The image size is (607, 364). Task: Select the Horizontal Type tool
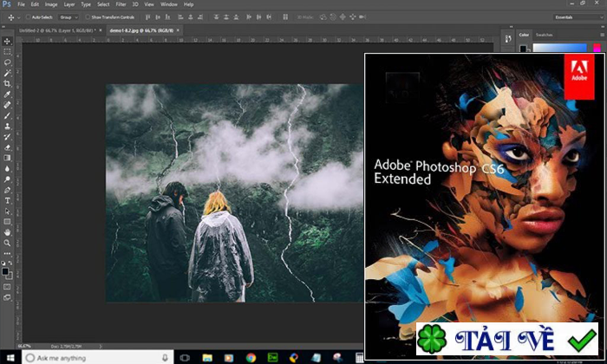7,200
